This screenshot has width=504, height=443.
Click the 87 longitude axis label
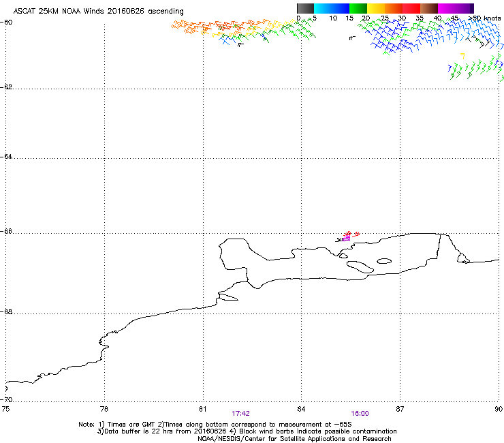point(400,409)
